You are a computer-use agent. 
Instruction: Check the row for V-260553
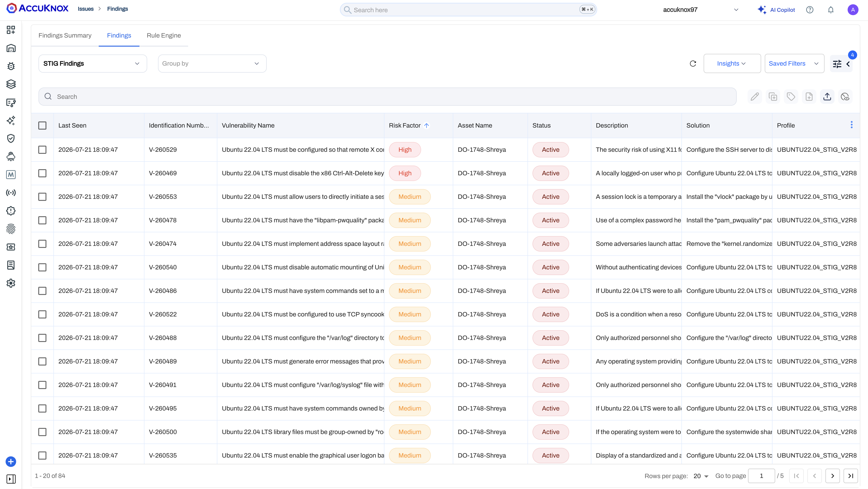pos(42,197)
